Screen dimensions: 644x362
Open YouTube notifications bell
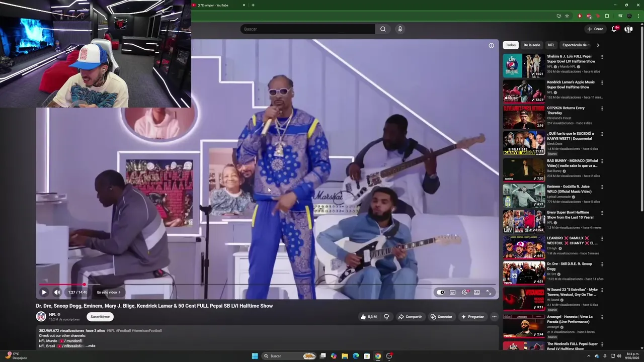pyautogui.click(x=614, y=29)
